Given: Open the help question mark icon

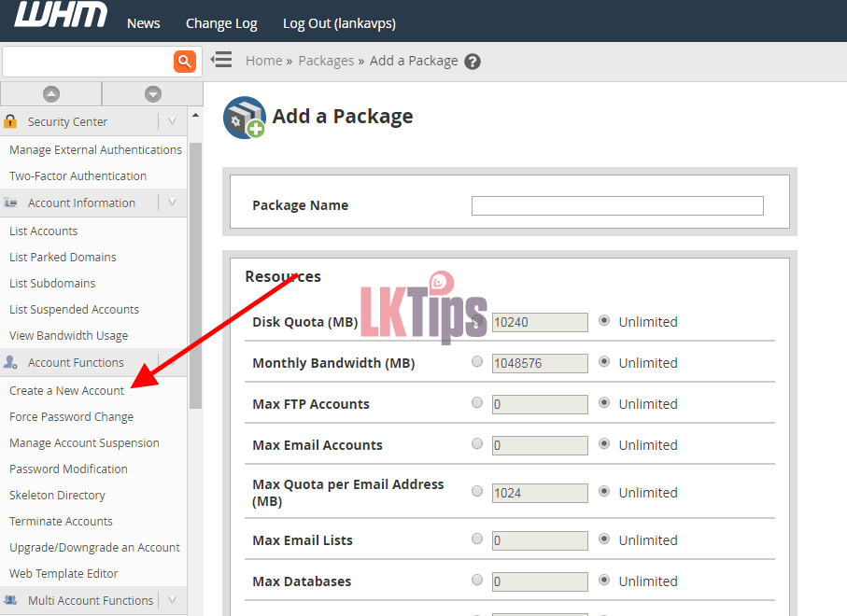Looking at the screenshot, I should tap(473, 62).
